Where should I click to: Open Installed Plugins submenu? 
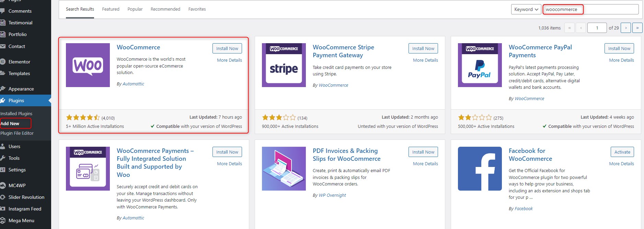(x=16, y=113)
